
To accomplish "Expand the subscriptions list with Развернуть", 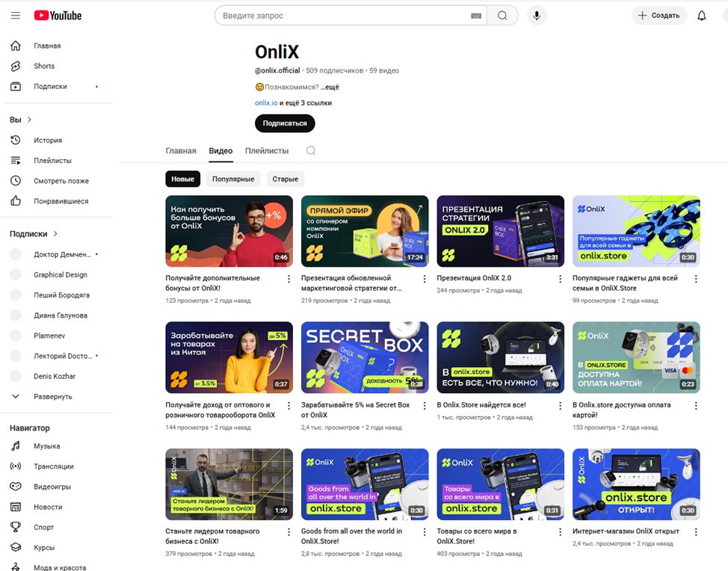I will coord(52,397).
